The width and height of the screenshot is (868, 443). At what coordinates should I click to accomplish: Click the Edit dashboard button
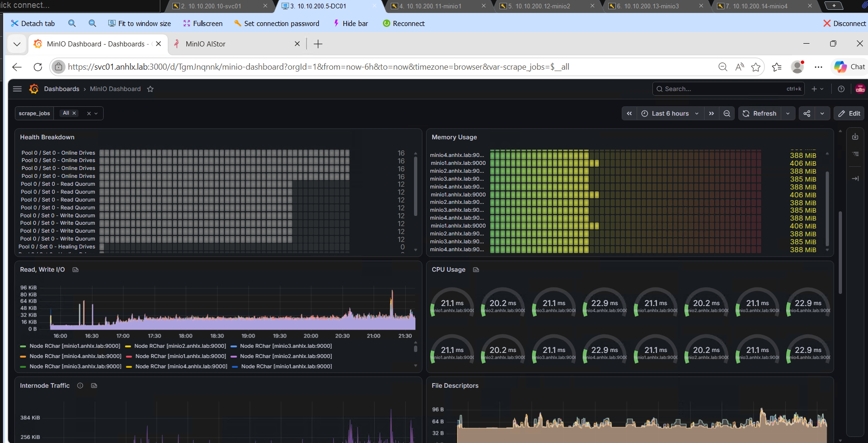coord(849,113)
